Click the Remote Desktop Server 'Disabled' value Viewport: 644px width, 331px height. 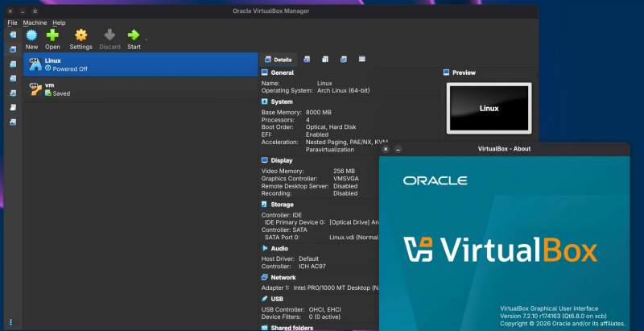coord(345,186)
